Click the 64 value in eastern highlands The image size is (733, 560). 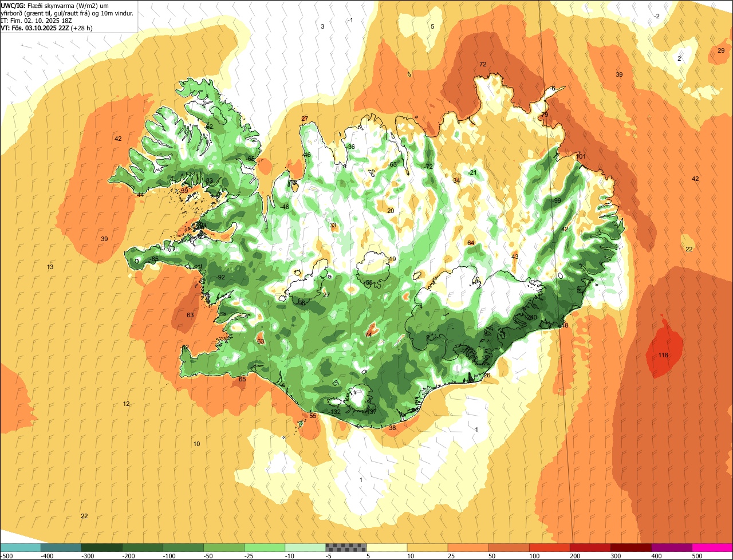[x=471, y=243]
